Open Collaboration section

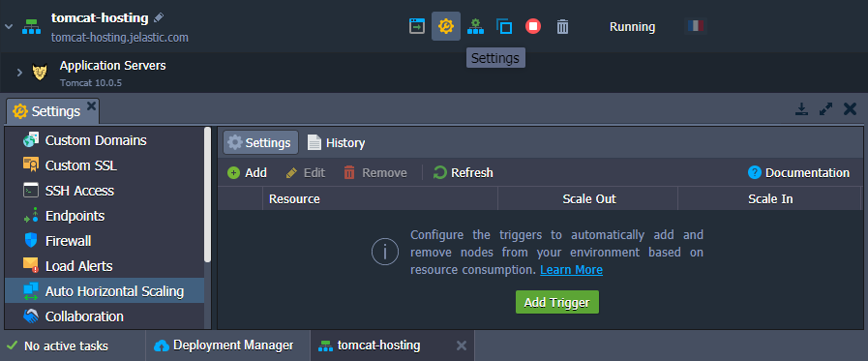[105, 316]
